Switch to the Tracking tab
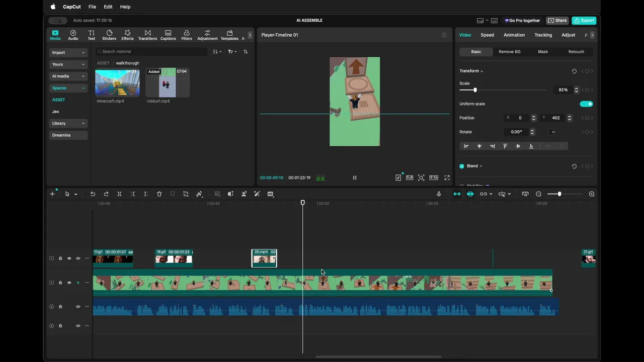This screenshot has height=362, width=644. (x=543, y=35)
